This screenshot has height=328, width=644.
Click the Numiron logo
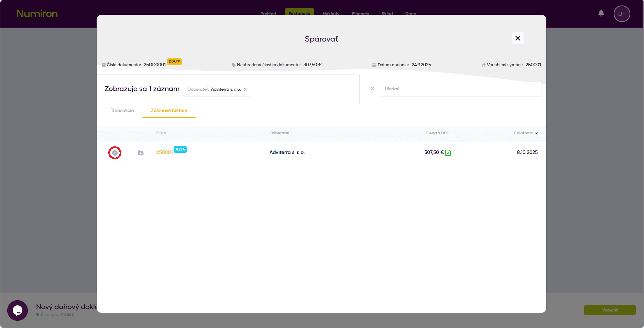click(x=37, y=14)
